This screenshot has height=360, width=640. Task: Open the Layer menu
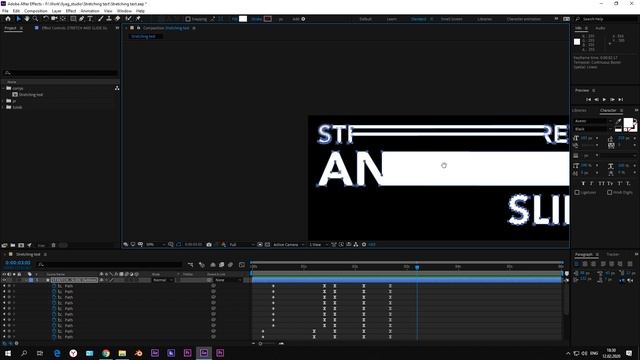point(56,11)
